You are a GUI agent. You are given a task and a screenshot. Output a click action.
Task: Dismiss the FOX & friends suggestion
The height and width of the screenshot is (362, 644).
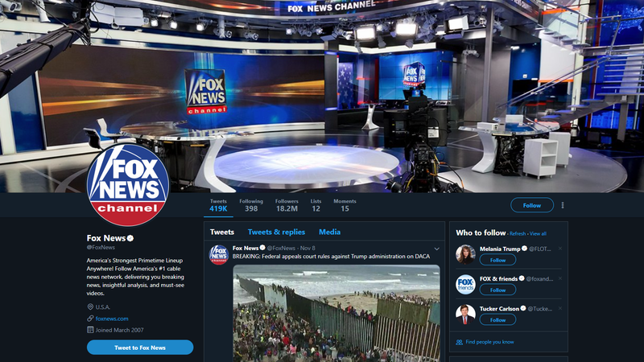pos(559,278)
